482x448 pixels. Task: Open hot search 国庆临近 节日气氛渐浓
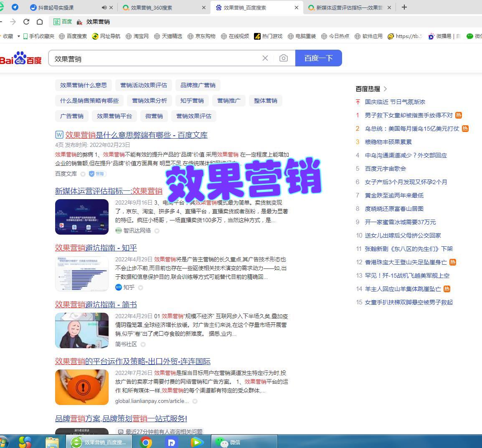pos(395,102)
